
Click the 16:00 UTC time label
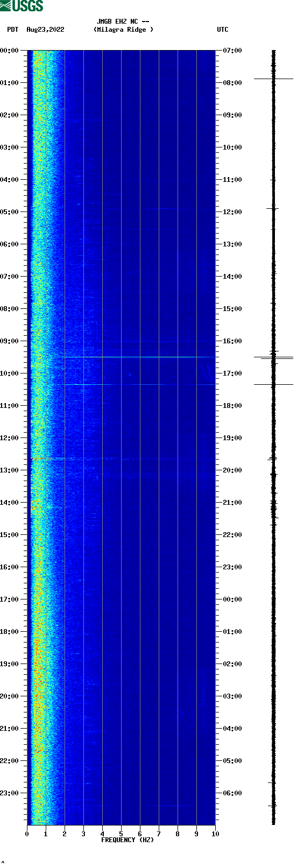click(x=232, y=341)
